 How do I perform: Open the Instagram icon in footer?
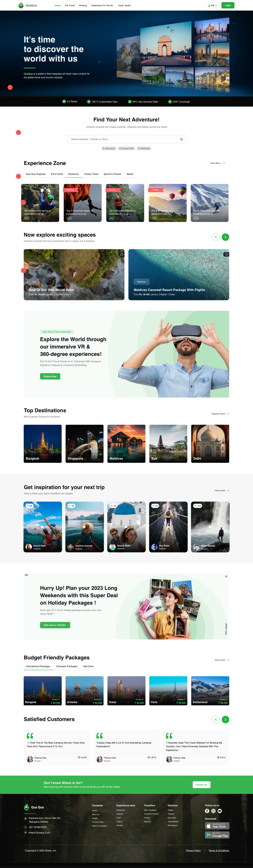tap(213, 811)
